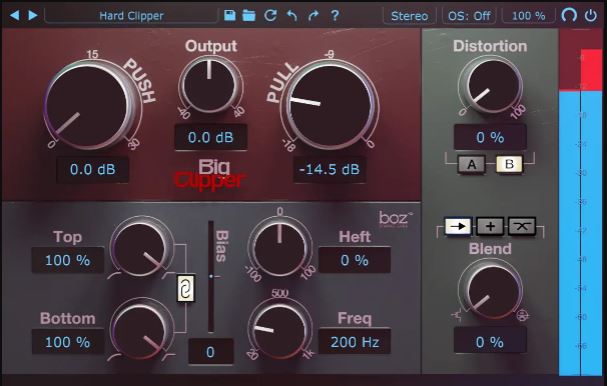Redo the last change
The height and width of the screenshot is (386, 607).
pos(313,15)
